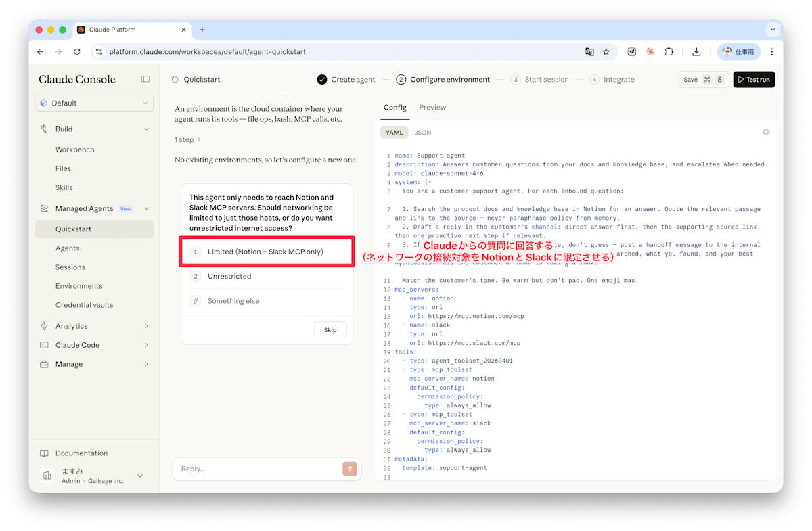Bookmark page with the star icon
Viewport: 812px width, 531px height.
[x=606, y=51]
